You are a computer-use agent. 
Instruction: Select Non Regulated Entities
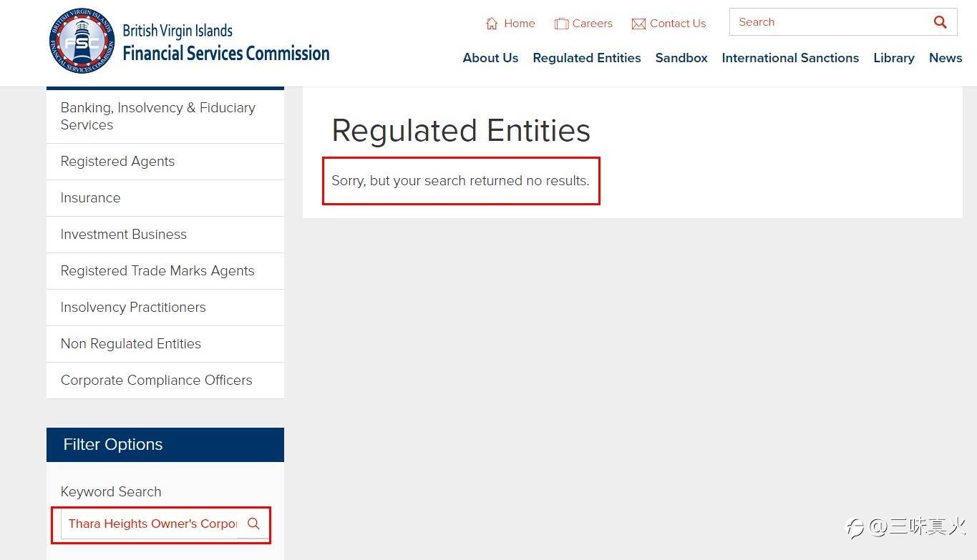coord(165,344)
